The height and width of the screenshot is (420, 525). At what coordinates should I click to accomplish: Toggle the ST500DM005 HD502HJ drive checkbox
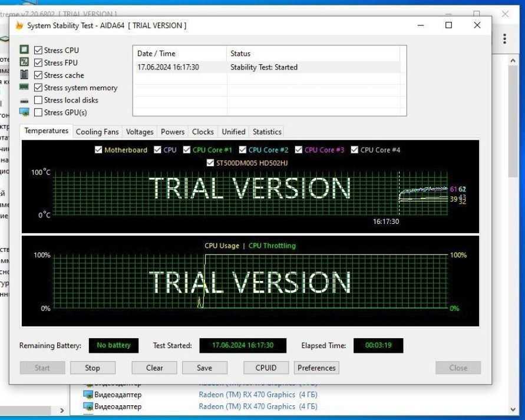pos(211,163)
